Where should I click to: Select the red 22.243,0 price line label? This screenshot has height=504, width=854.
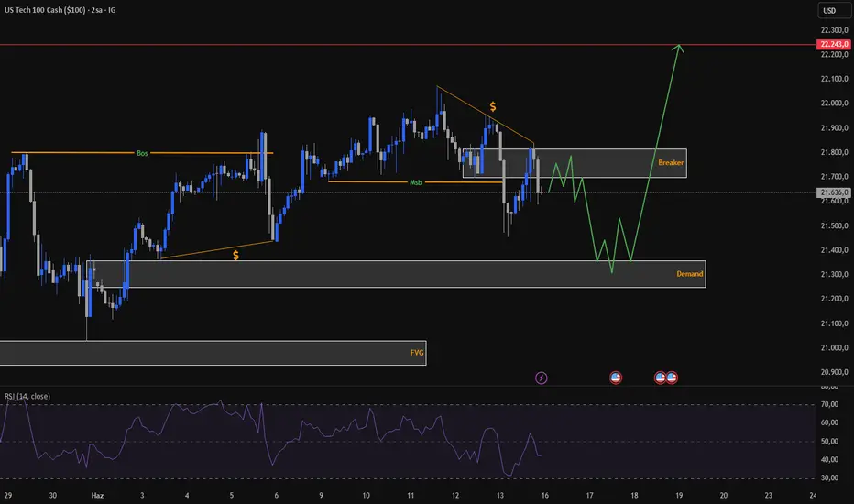pyautogui.click(x=834, y=44)
